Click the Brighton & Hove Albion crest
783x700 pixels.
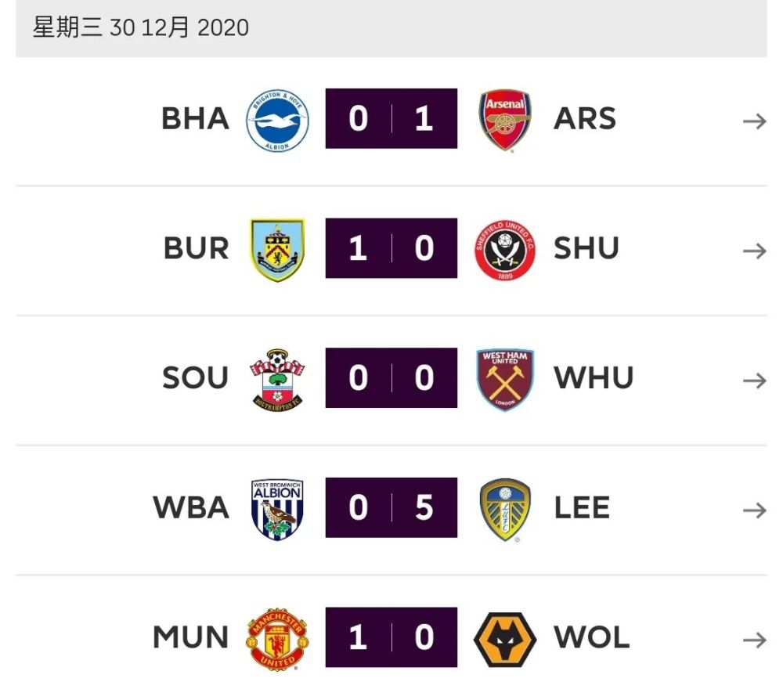(277, 121)
